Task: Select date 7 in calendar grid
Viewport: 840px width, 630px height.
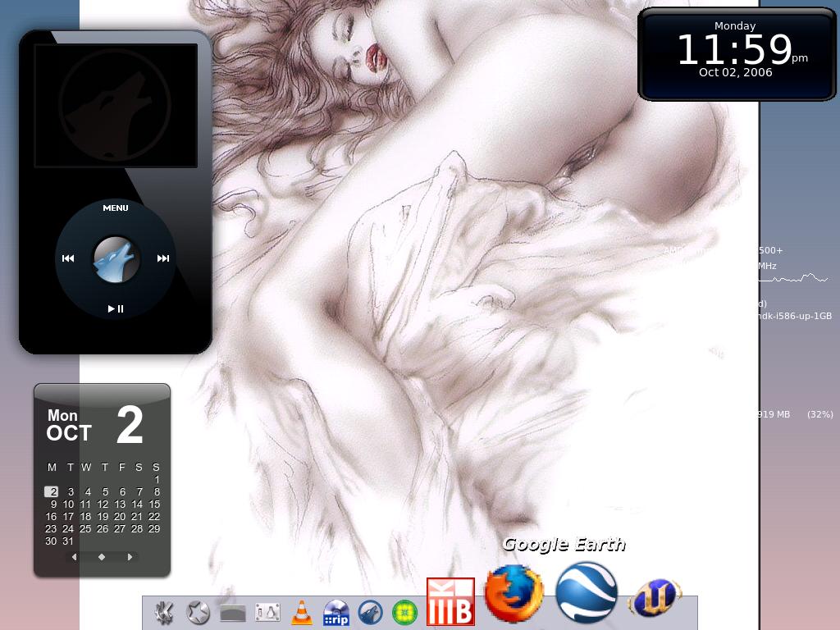Action: [x=139, y=492]
